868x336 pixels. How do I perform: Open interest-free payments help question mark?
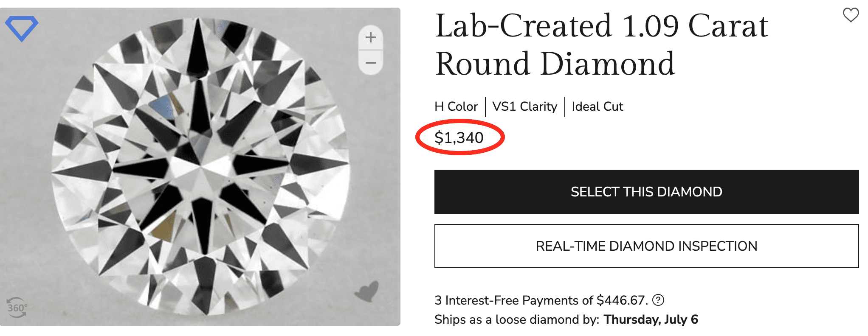[658, 300]
